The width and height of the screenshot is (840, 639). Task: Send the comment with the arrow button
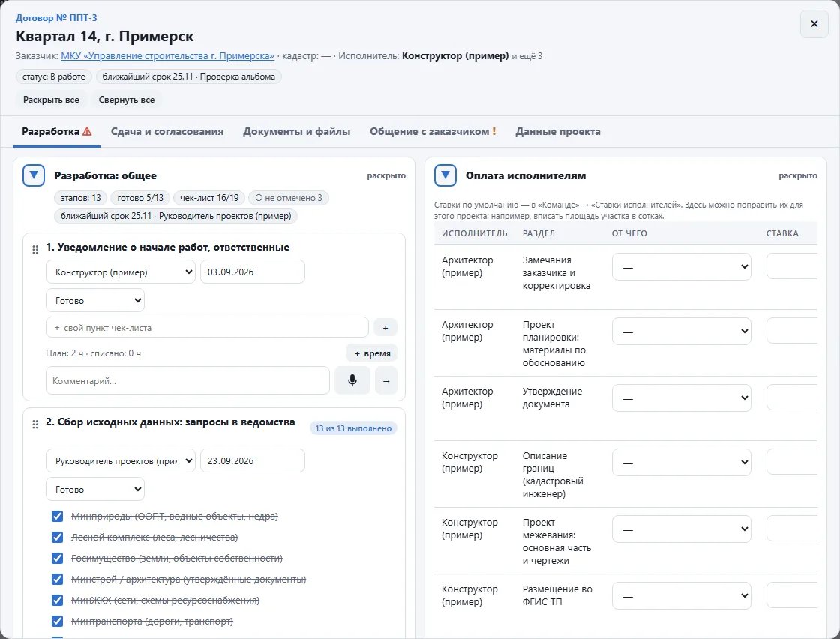coord(386,380)
